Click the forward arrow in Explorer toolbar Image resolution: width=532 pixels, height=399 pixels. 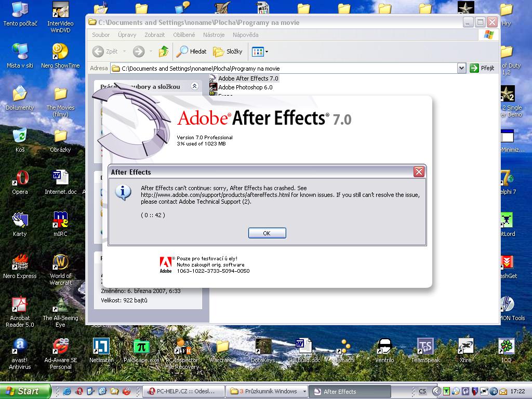tap(138, 51)
